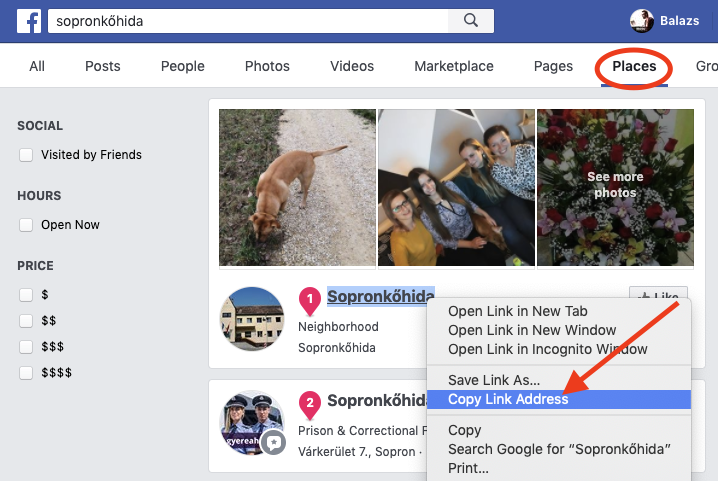Viewport: 718px width, 481px height.
Task: Click the Neighborhood category text
Action: 338,327
